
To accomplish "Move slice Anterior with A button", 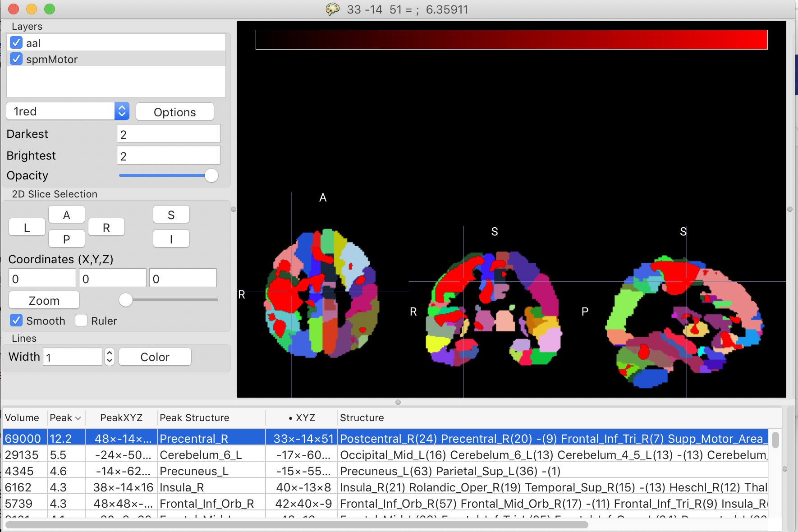I will pyautogui.click(x=66, y=215).
